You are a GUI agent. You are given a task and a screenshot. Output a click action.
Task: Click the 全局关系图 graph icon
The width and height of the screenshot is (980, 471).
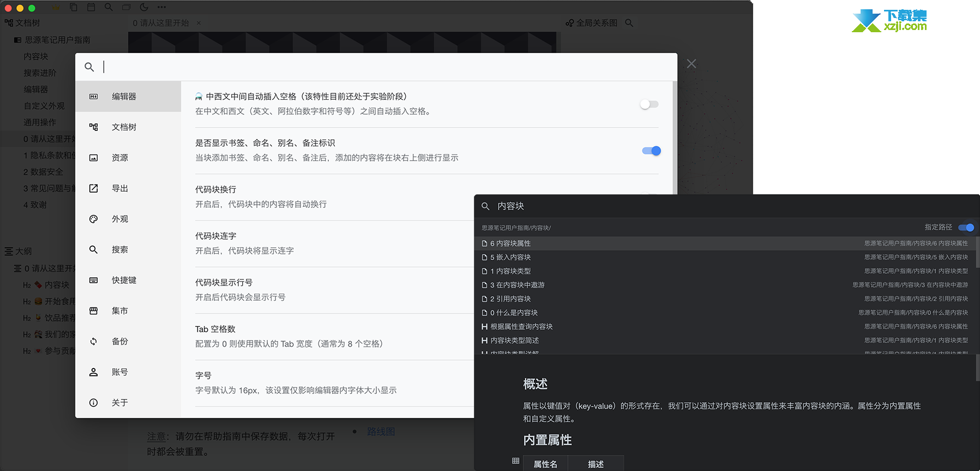[569, 23]
